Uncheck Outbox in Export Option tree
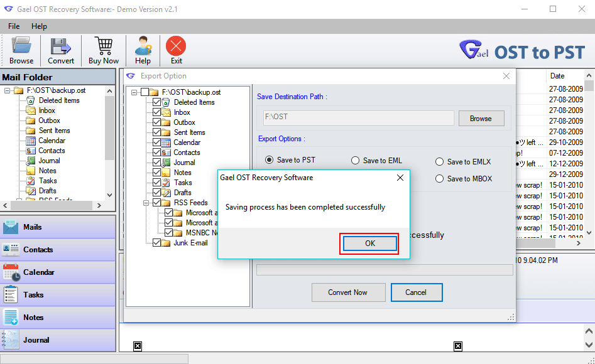The image size is (595, 364). point(156,122)
